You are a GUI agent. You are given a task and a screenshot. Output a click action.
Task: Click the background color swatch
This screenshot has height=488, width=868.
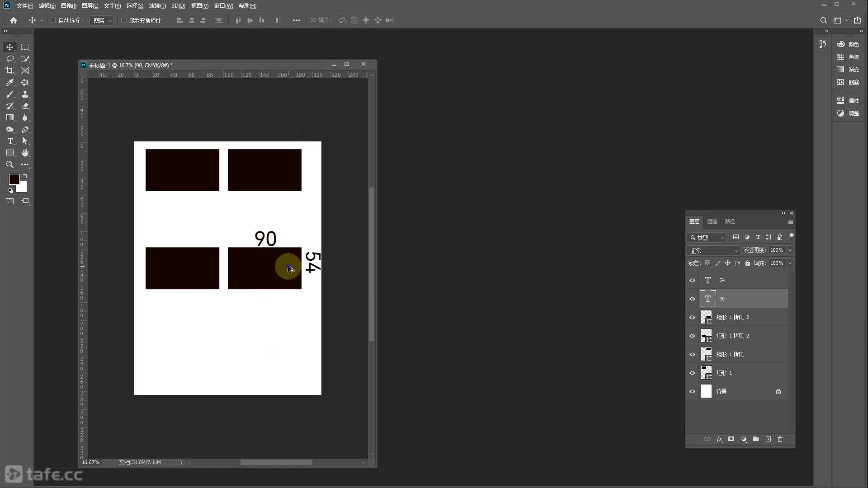point(24,188)
